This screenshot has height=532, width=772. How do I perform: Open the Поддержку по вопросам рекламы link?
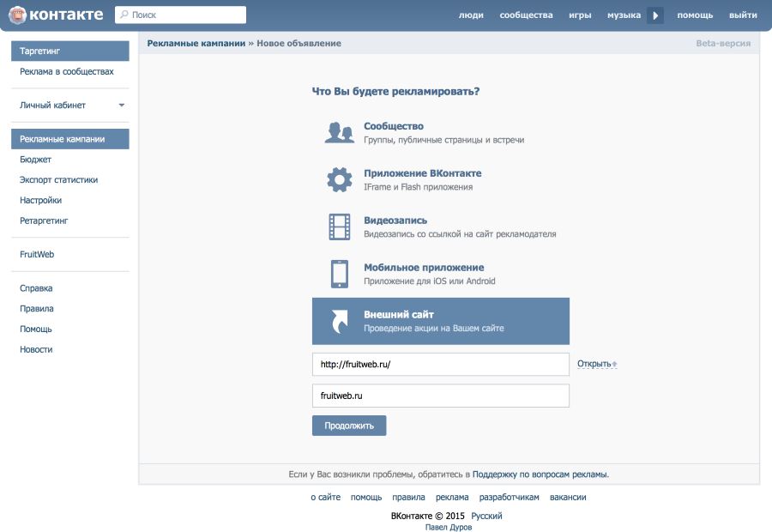[540, 474]
